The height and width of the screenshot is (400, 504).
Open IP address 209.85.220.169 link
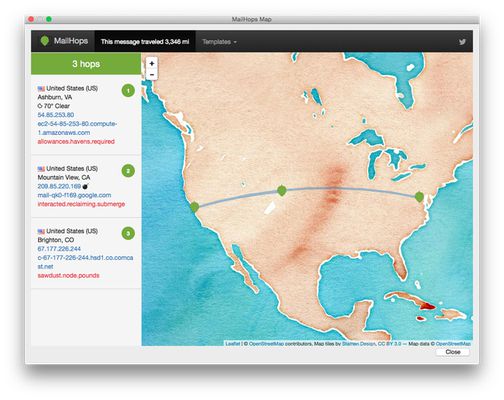(x=59, y=186)
